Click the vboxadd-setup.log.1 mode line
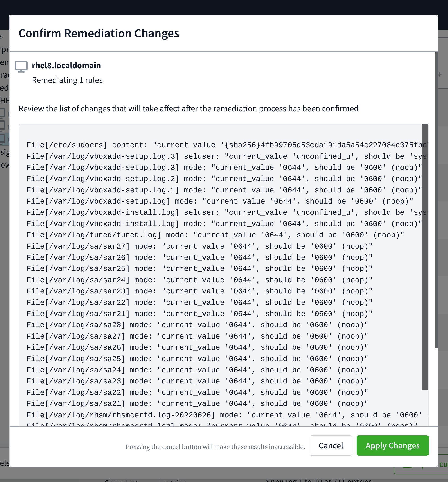Viewport: 448px width, 482px height. point(224,190)
